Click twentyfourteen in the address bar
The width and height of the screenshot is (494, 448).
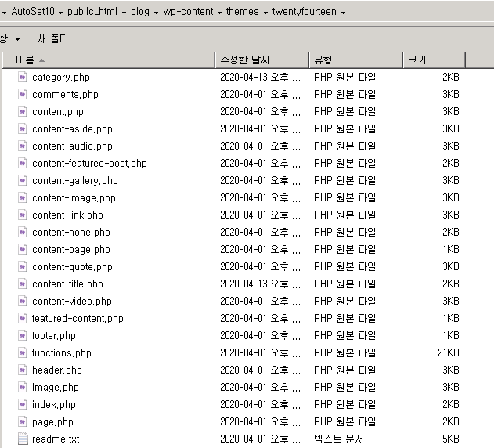[305, 12]
